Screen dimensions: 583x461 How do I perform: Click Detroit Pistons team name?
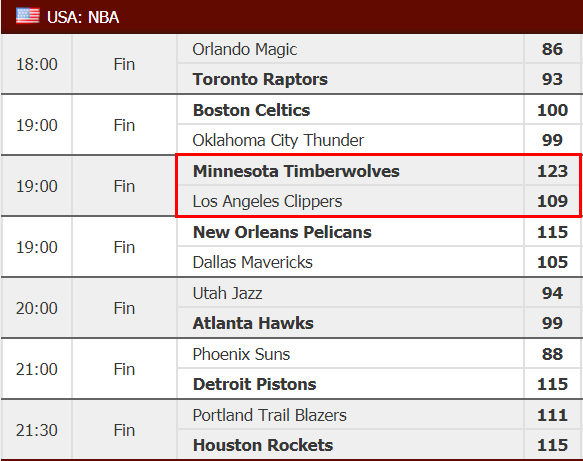point(254,384)
